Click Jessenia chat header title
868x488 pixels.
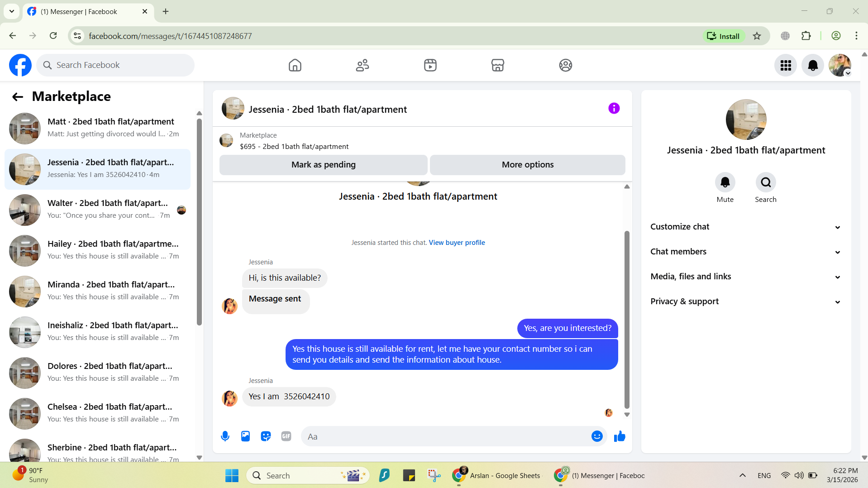click(x=328, y=110)
